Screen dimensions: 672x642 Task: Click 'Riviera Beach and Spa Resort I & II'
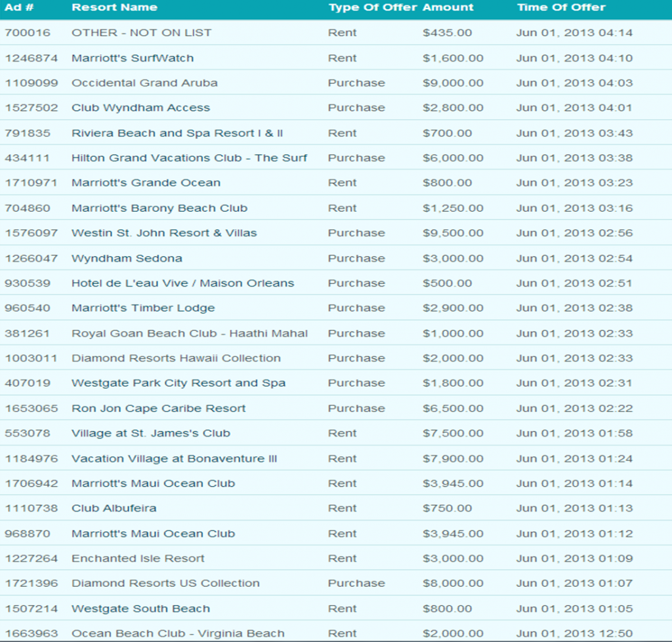coord(177,133)
